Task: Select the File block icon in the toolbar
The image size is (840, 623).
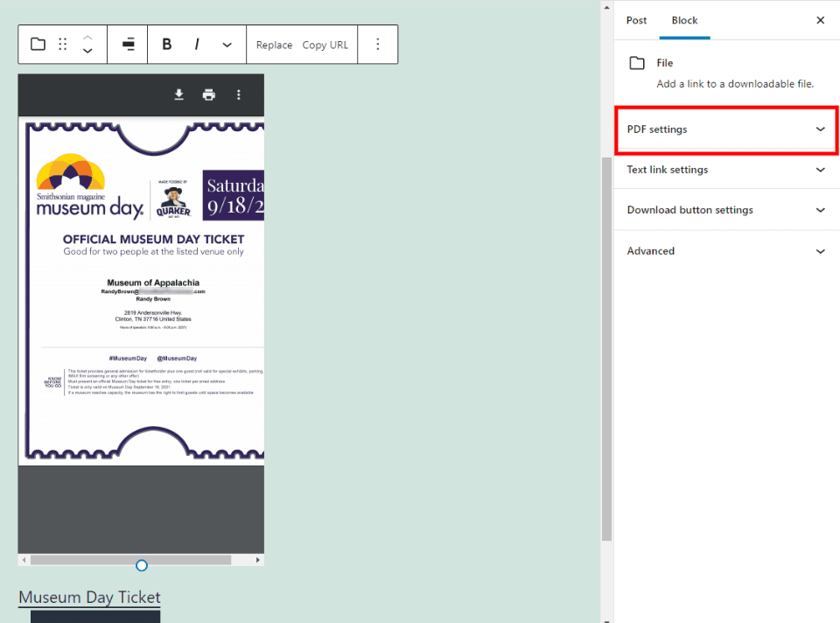Action: [37, 44]
